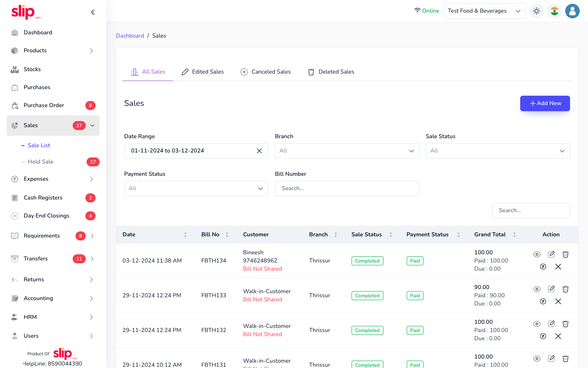The width and height of the screenshot is (588, 368).
Task: Open the user profile avatar icon
Action: [x=572, y=11]
